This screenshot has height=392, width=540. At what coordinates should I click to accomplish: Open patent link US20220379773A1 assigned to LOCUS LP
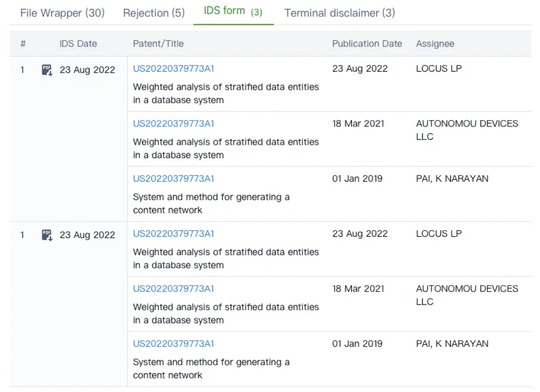(x=173, y=68)
